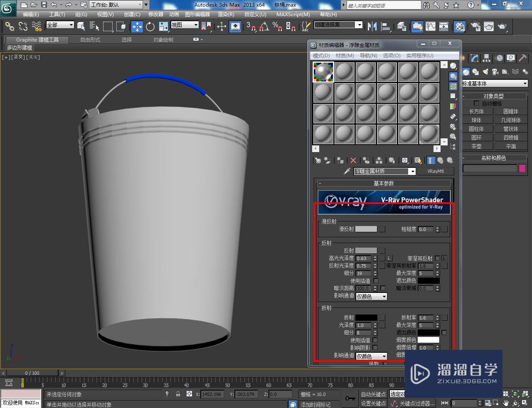This screenshot has height=408, width=532.
Task: Open the 实用程序(U) menu in Material Editor
Action: click(x=420, y=55)
